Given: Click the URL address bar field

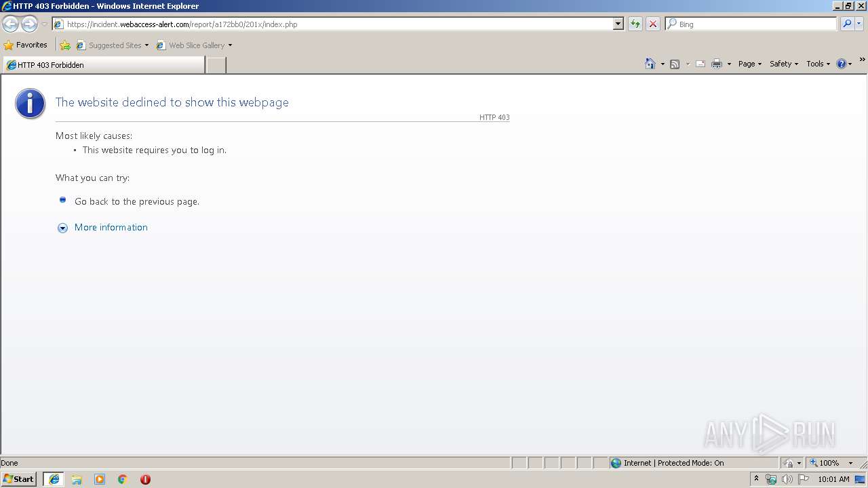Looking at the screenshot, I should pos(332,24).
